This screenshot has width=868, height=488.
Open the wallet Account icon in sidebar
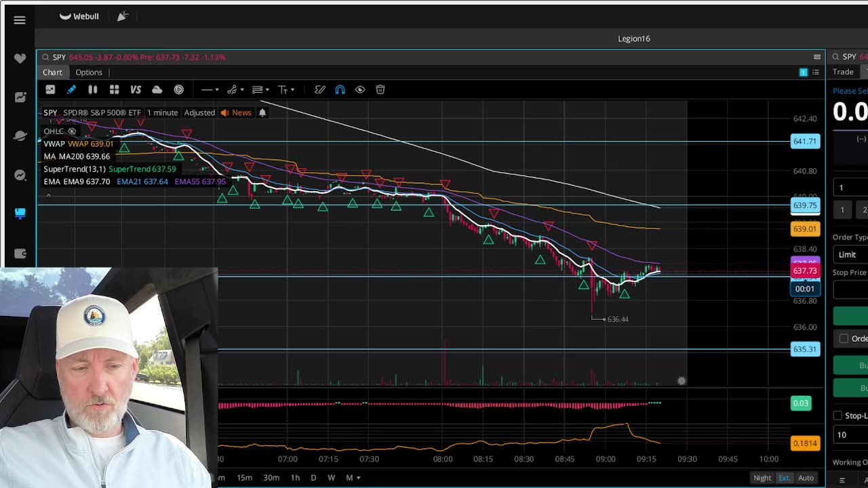pos(20,253)
